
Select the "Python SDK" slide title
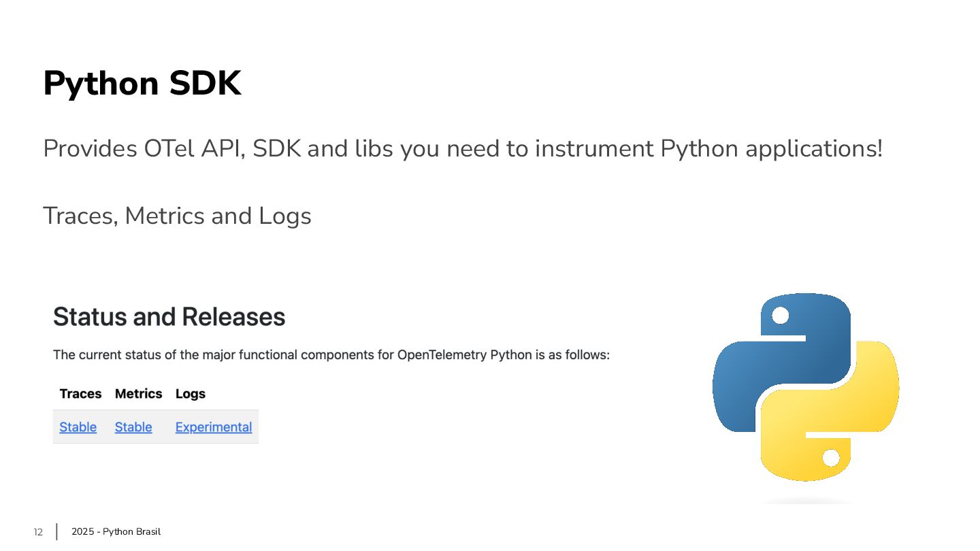tap(142, 84)
